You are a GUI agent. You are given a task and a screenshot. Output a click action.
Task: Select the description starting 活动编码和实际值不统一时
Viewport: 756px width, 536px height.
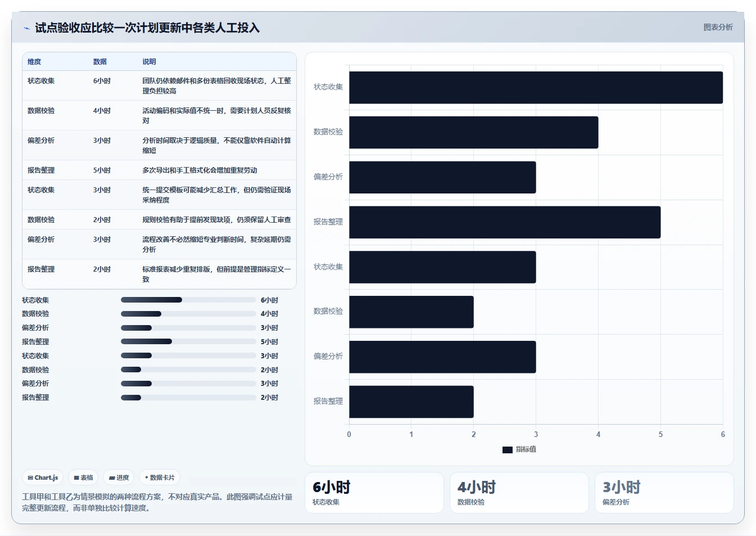[x=216, y=115]
